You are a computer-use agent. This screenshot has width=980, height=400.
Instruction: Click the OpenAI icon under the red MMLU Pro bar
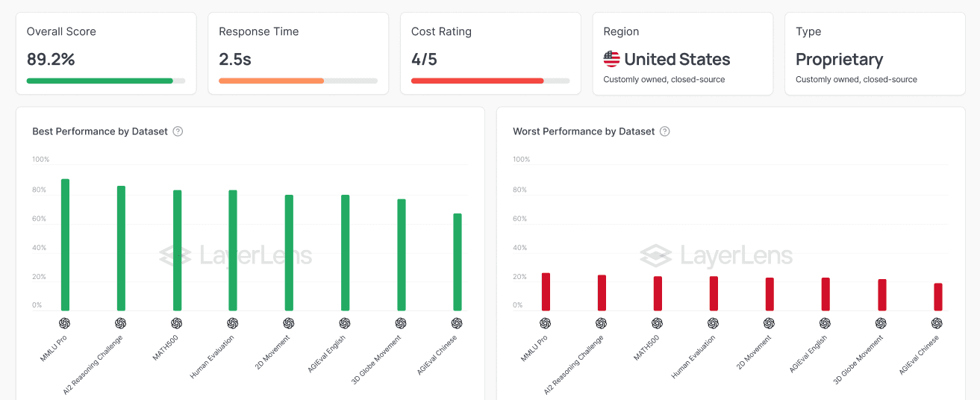(546, 323)
